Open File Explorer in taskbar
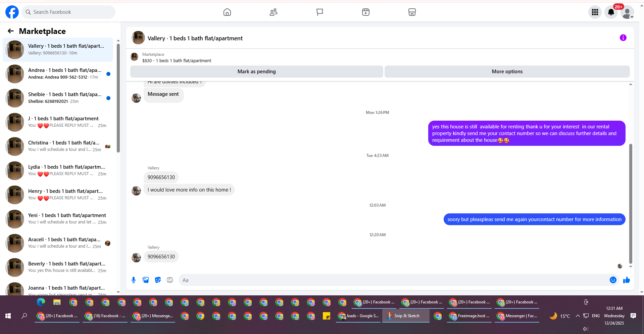 coord(57,302)
